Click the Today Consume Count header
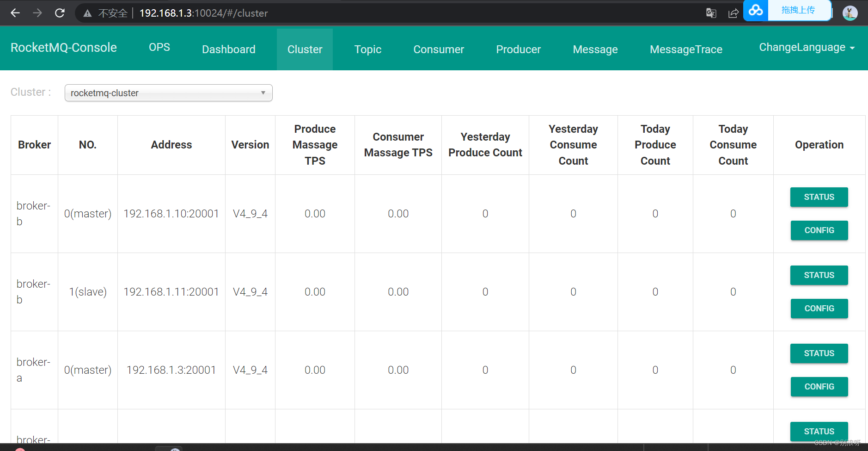Image resolution: width=868 pixels, height=451 pixels. pos(733,145)
